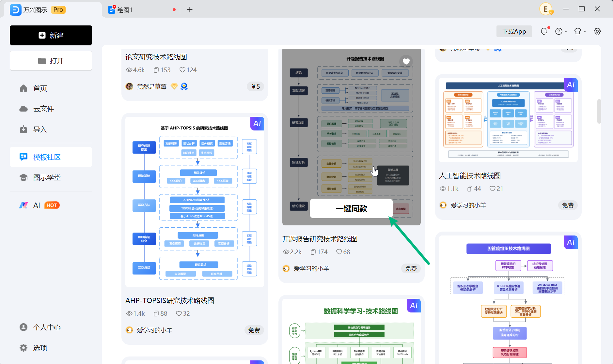613x364 pixels.
Task: Open the 人工智能技术路线图 thumbnail
Action: (508, 120)
